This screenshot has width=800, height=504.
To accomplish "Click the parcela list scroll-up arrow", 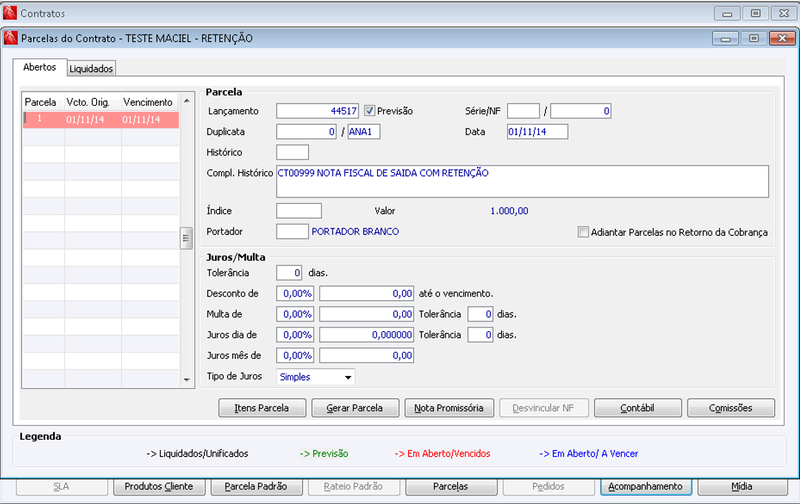I will click(187, 101).
